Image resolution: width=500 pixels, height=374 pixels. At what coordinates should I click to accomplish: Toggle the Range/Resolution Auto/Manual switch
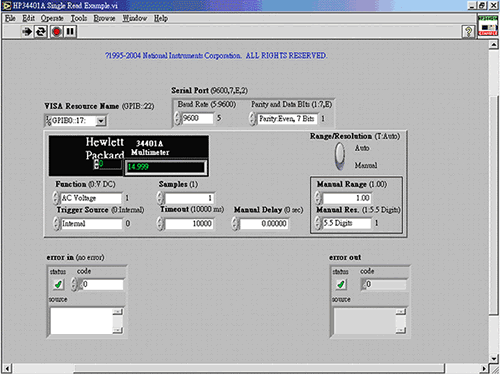[340, 156]
